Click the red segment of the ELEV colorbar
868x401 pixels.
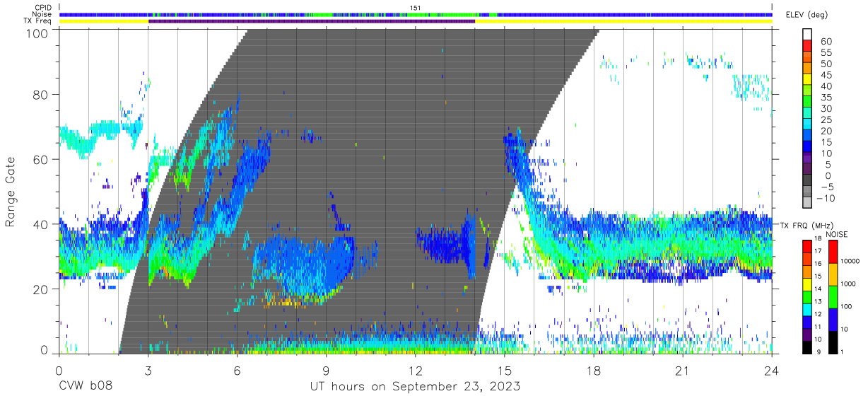[x=807, y=45]
